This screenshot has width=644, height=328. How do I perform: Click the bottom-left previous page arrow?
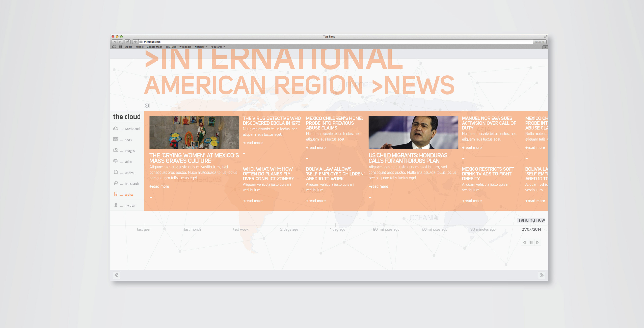coord(116,275)
